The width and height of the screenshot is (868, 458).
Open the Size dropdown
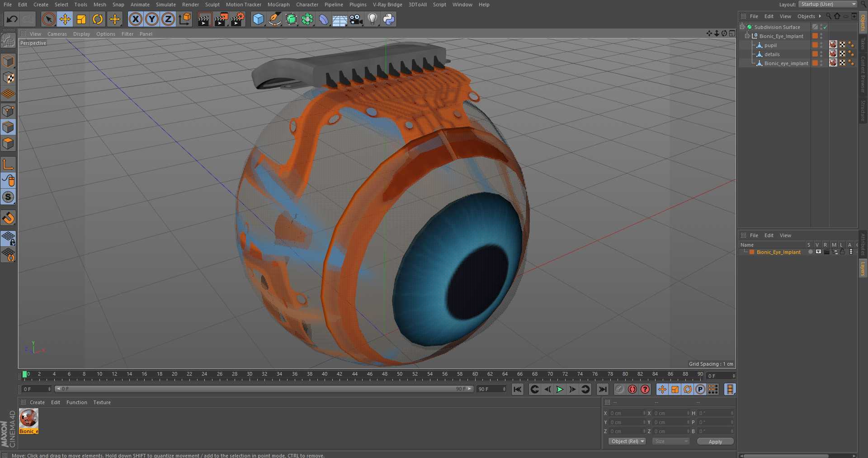point(671,441)
